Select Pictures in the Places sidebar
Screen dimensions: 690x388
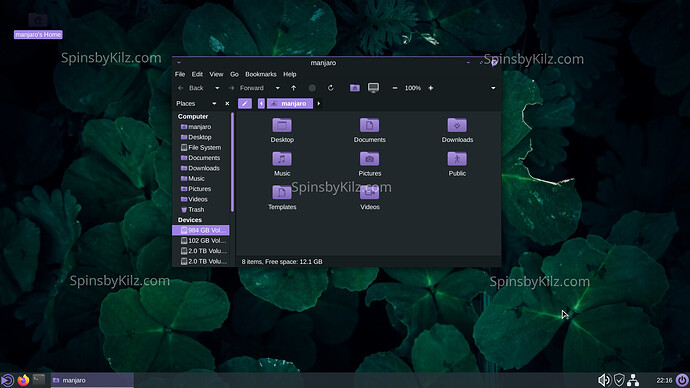201,189
